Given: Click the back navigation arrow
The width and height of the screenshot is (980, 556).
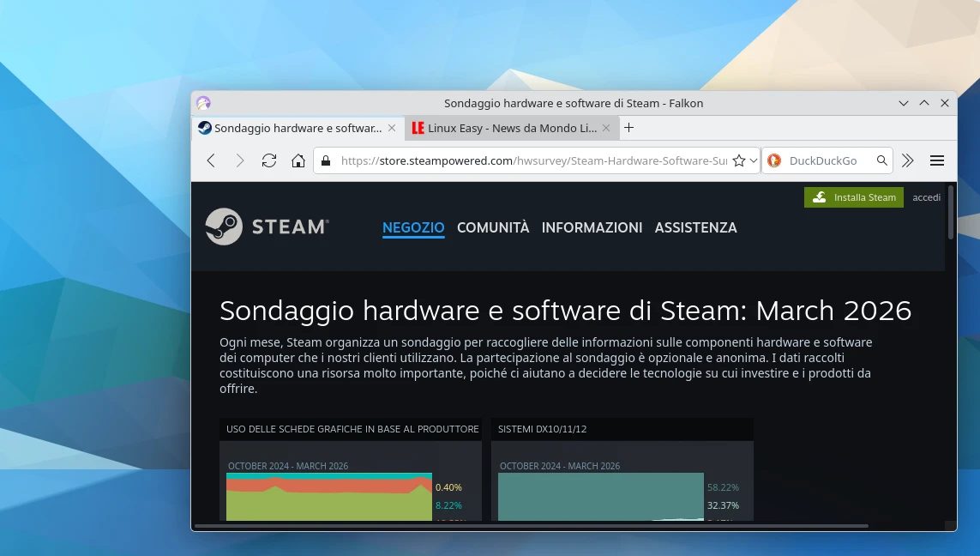Looking at the screenshot, I should click(211, 160).
